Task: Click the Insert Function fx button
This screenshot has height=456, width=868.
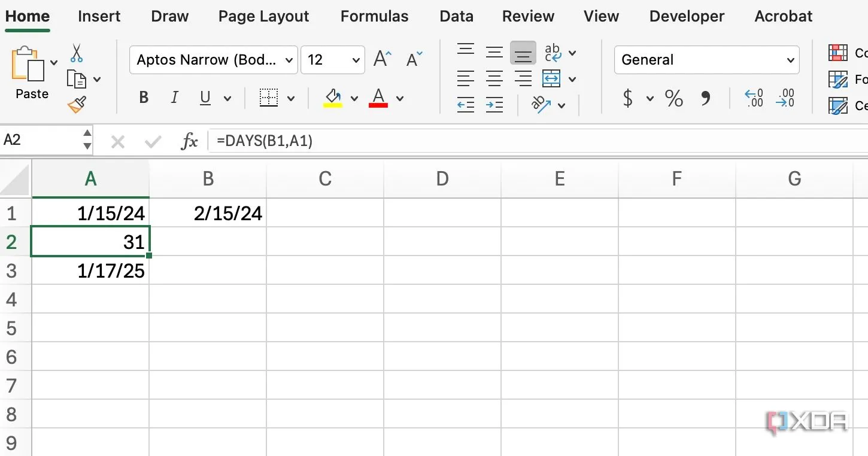Action: (189, 141)
